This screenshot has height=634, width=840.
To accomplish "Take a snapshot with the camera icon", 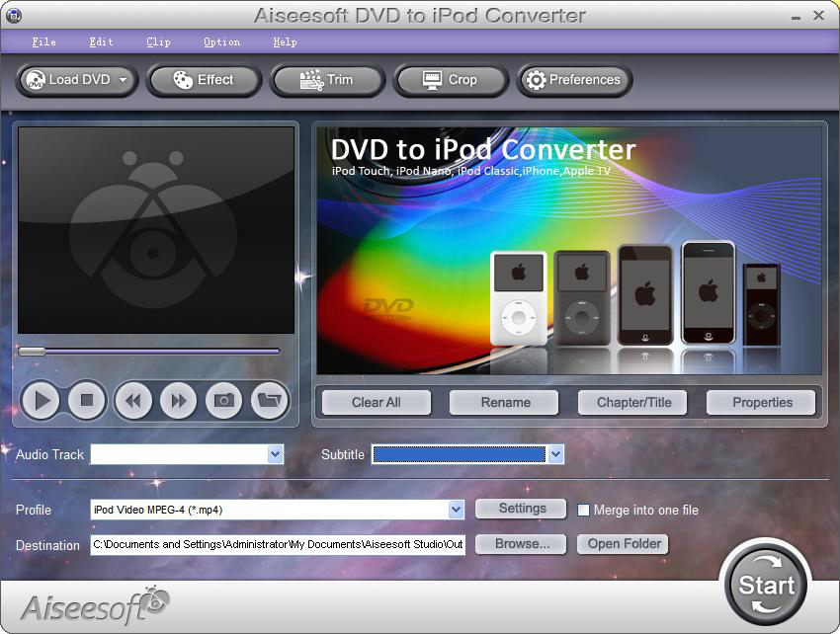I will coord(224,401).
